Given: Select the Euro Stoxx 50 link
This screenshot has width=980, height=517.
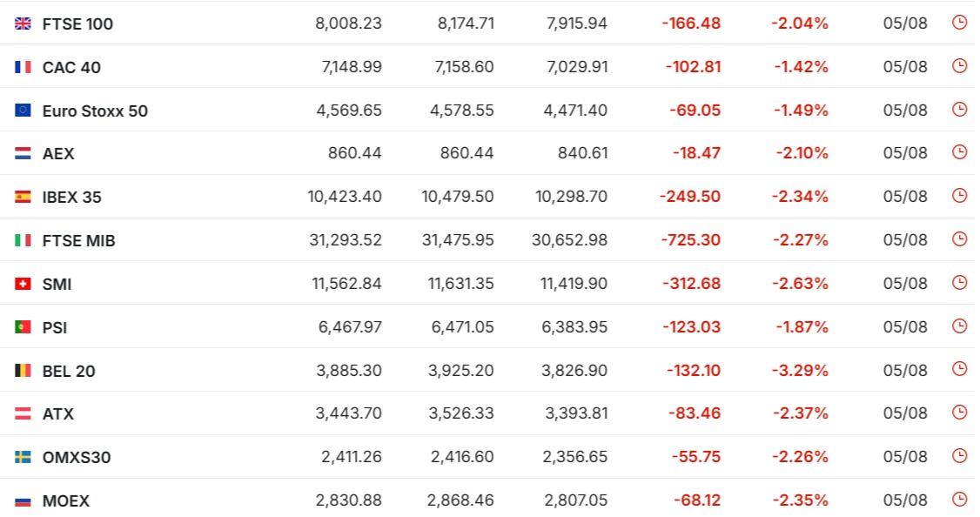Looking at the screenshot, I should point(95,111).
